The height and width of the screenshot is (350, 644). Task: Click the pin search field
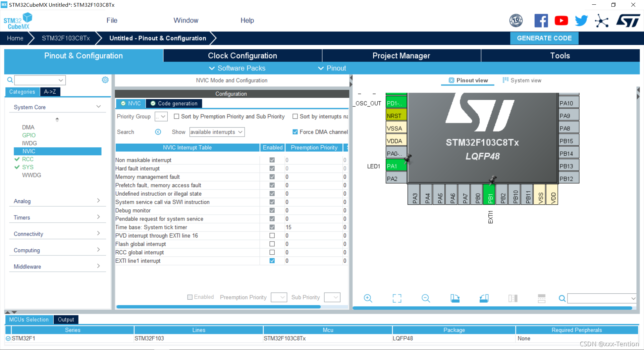coord(602,298)
